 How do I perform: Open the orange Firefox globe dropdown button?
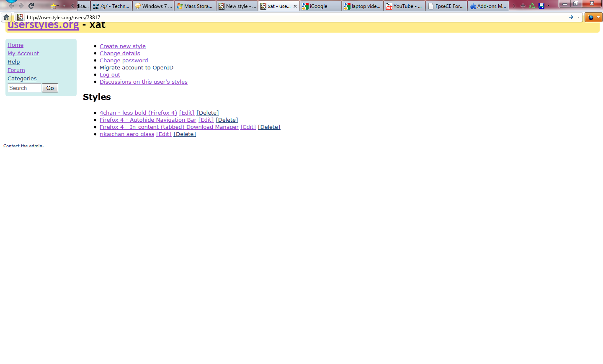(593, 17)
